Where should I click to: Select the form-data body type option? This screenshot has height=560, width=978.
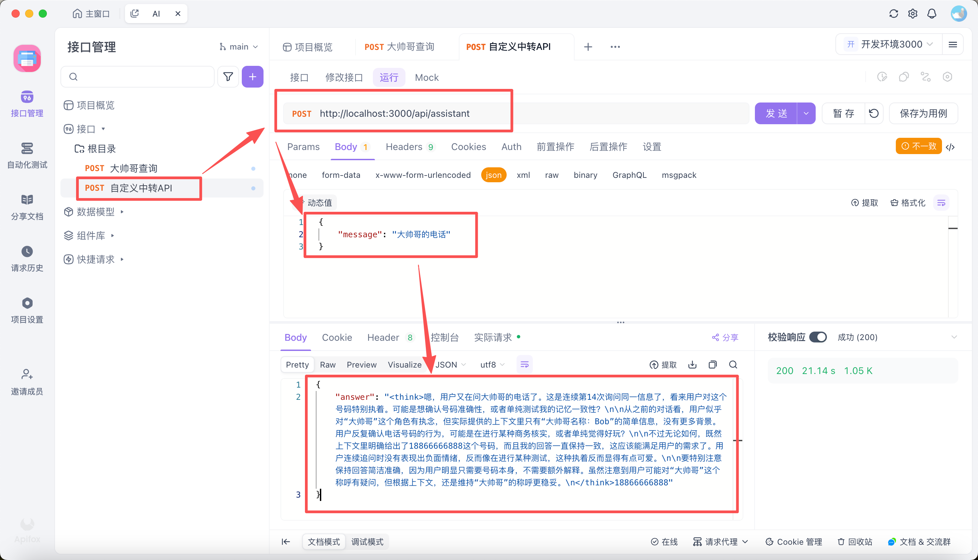click(x=341, y=175)
